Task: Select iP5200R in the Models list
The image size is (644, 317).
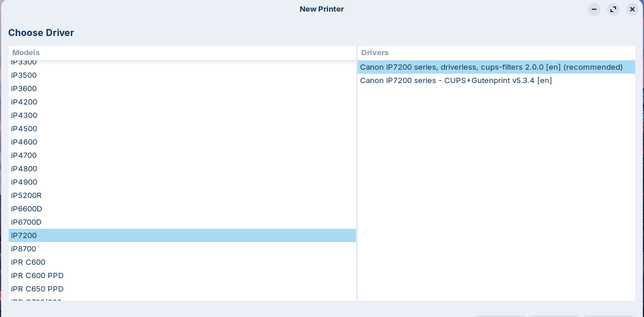Action: click(26, 195)
